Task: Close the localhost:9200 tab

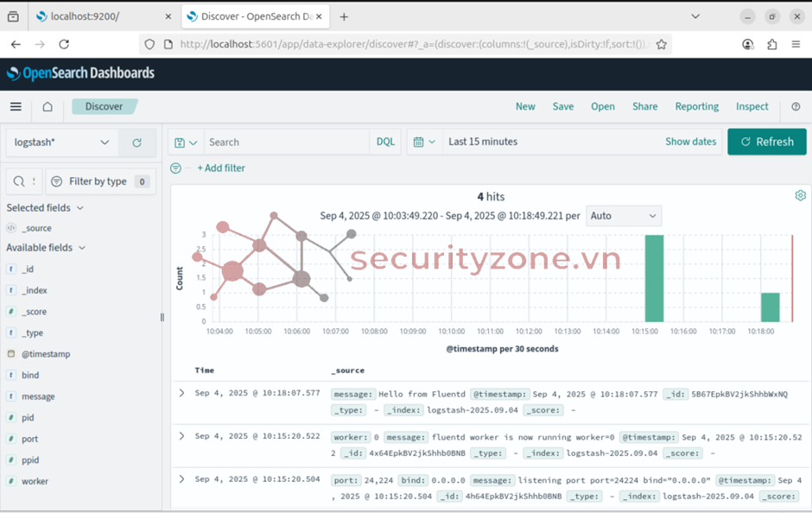Action: point(168,16)
